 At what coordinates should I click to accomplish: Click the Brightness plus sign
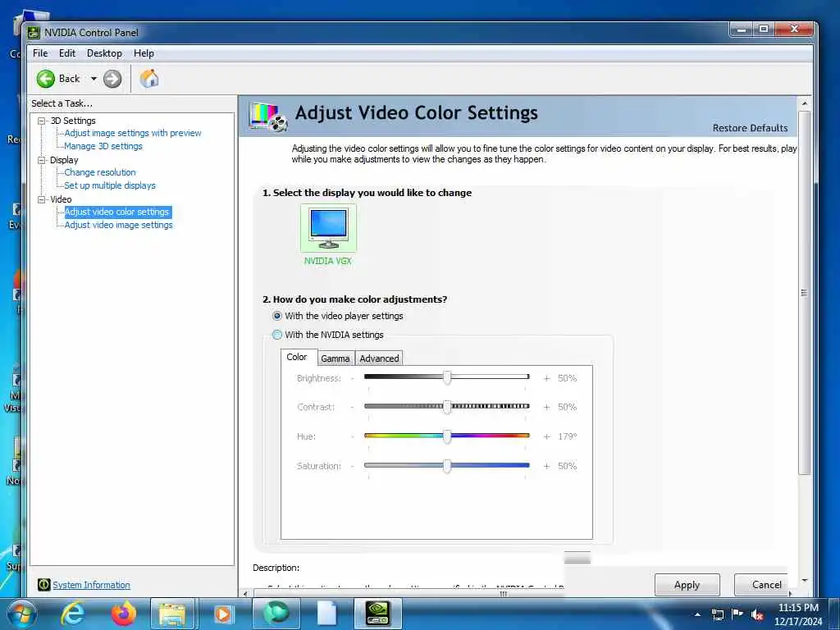point(546,378)
